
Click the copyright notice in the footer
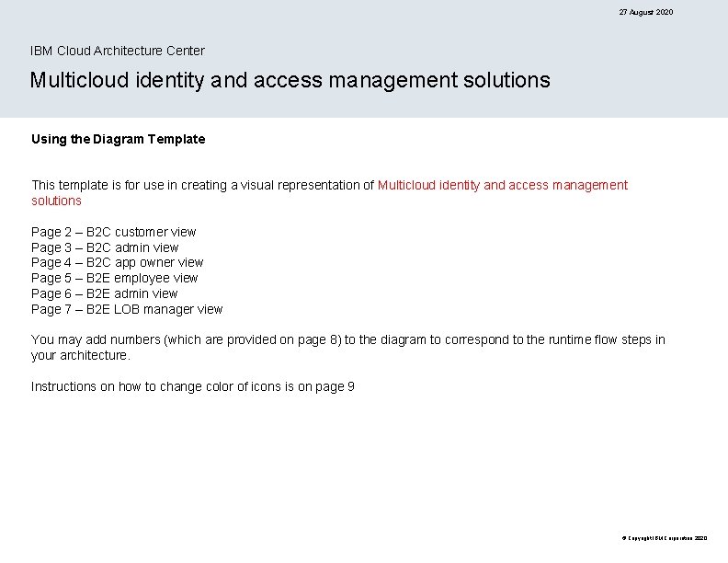(665, 538)
